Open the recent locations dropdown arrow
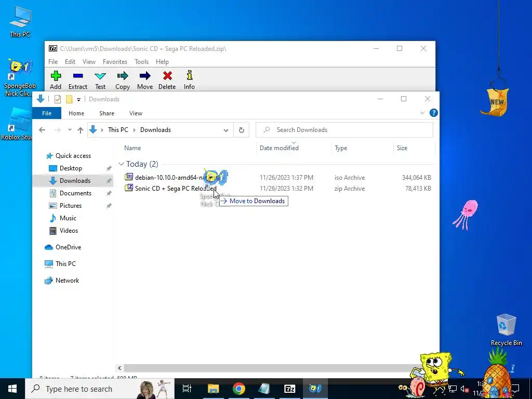 point(70,130)
